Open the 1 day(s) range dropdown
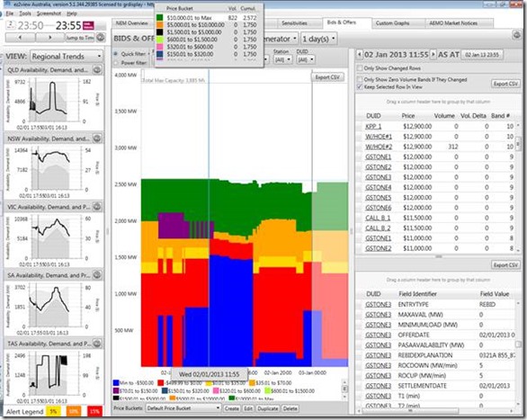This screenshot has height=420, width=527. [x=318, y=39]
